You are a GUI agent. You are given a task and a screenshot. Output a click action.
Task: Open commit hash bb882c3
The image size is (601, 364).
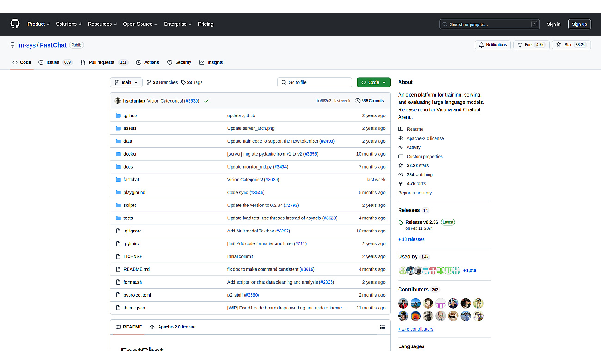[324, 101]
